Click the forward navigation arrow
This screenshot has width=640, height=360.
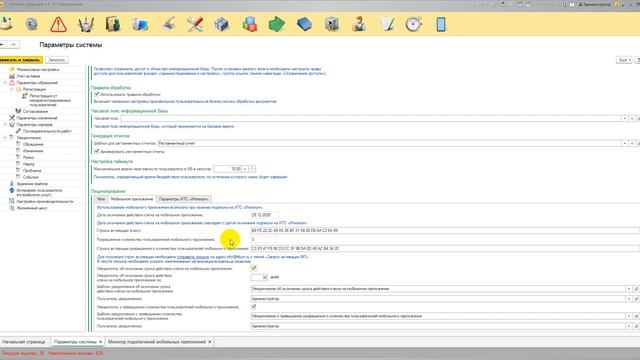(x=13, y=44)
